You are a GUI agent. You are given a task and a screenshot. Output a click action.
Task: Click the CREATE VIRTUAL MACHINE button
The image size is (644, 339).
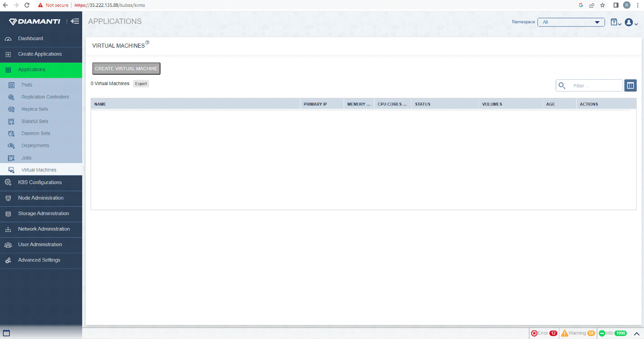tap(126, 69)
